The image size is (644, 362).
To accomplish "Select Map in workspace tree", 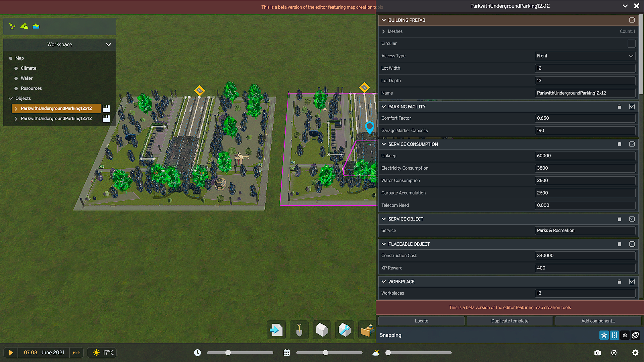I will coord(20,58).
